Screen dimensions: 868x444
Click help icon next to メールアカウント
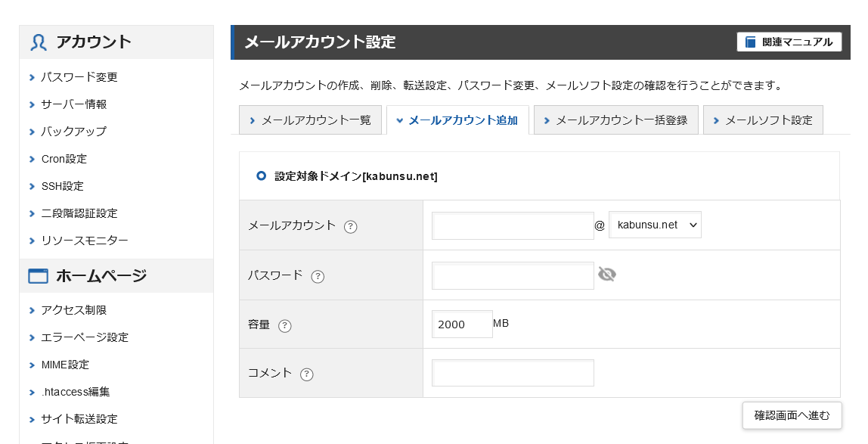350,226
